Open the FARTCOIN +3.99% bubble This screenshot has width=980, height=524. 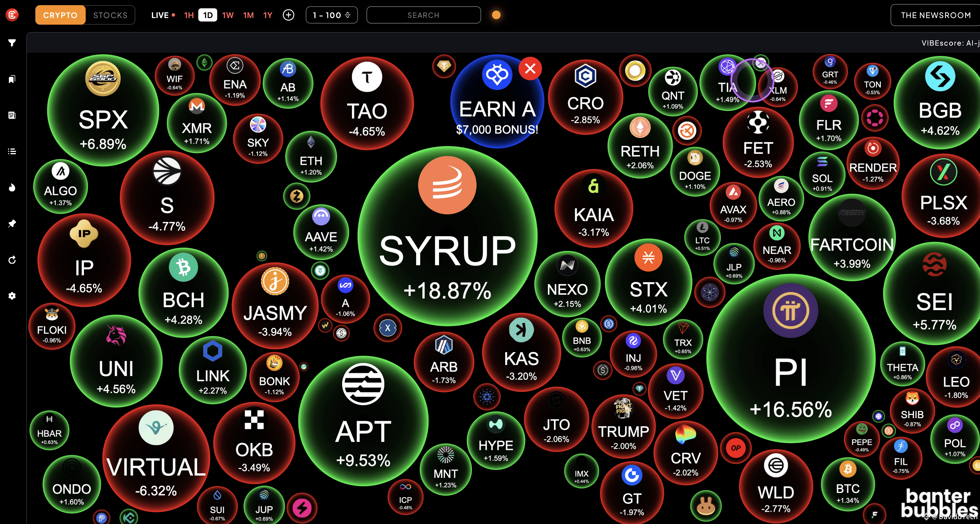pos(852,238)
